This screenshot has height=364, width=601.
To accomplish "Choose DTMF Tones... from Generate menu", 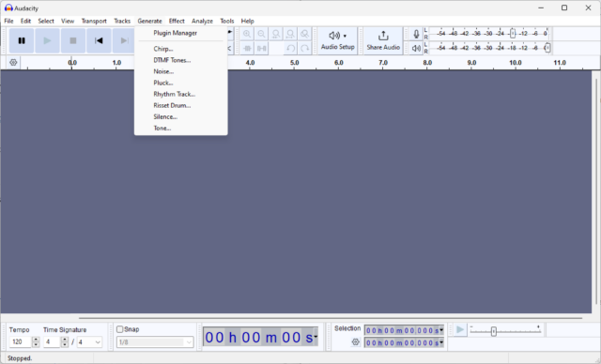I will 181,60.
